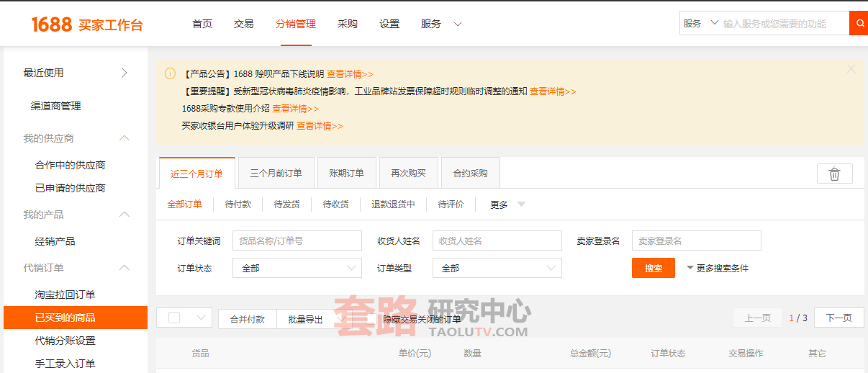Filter orders by 待发货
The image size is (868, 373).
coord(287,205)
